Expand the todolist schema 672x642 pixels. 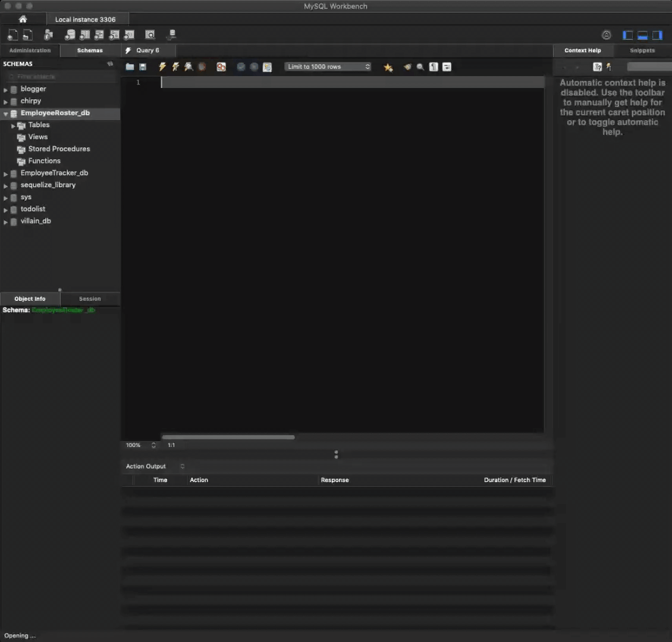coord(5,209)
